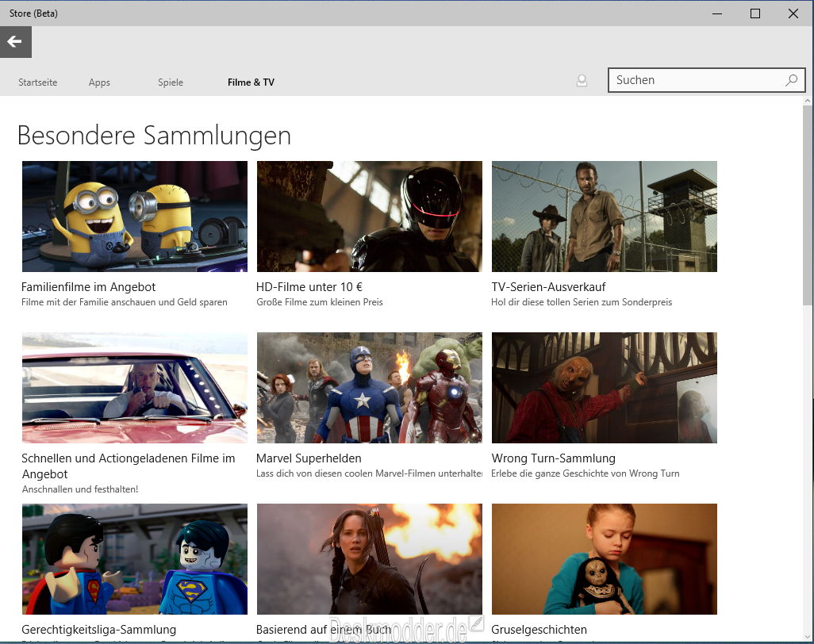Open the girl with doll Gruselgeschichten thumbnail
Image resolution: width=814 pixels, height=644 pixels.
[x=605, y=559]
